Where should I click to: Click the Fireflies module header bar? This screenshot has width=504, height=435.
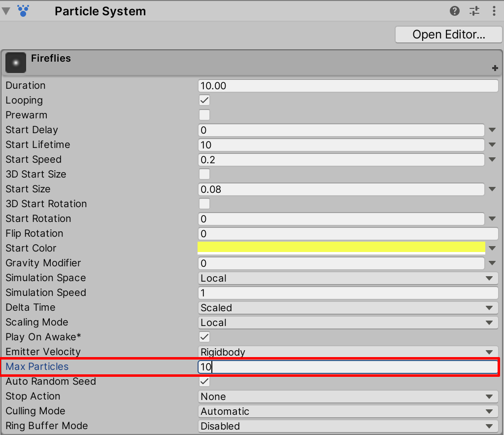(246, 63)
